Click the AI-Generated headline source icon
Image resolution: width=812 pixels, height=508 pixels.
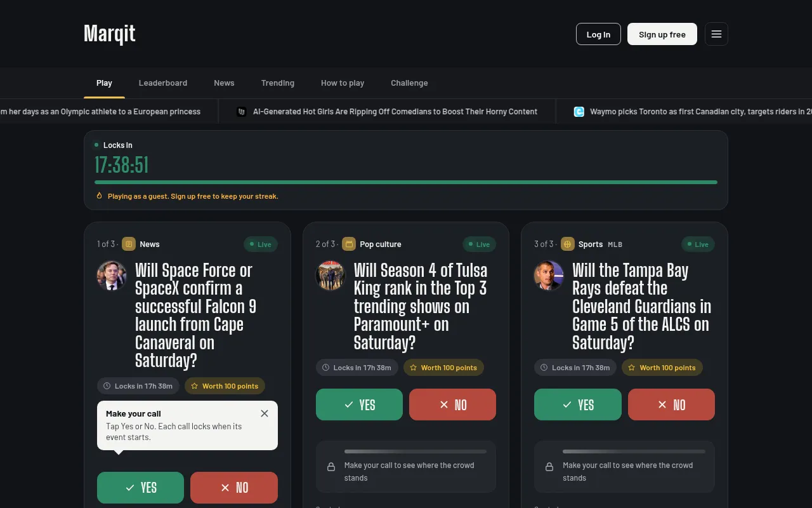coord(242,112)
